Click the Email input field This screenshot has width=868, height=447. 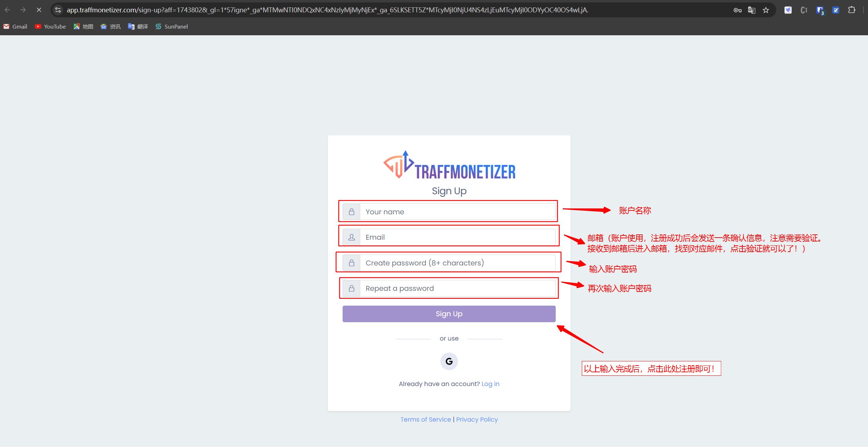tap(448, 237)
